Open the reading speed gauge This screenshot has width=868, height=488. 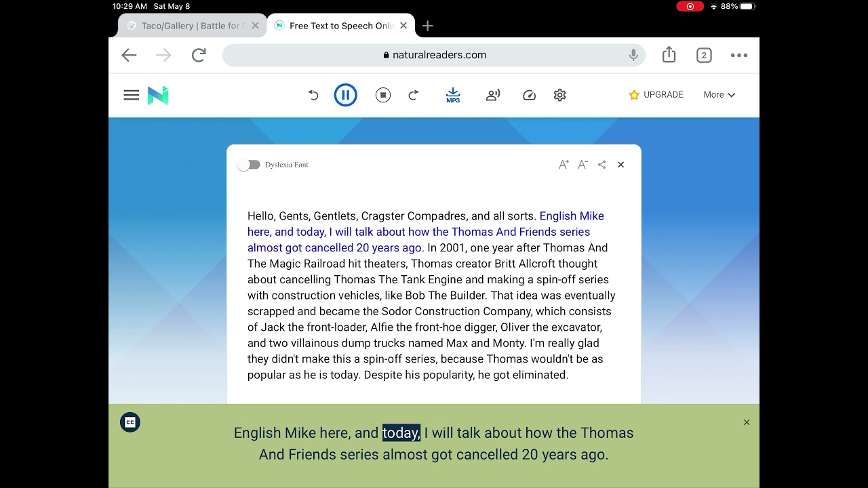[x=530, y=95]
